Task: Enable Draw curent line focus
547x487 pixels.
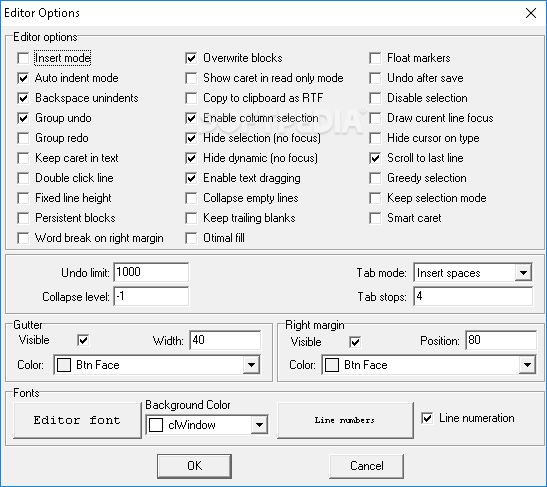Action: coord(375,118)
